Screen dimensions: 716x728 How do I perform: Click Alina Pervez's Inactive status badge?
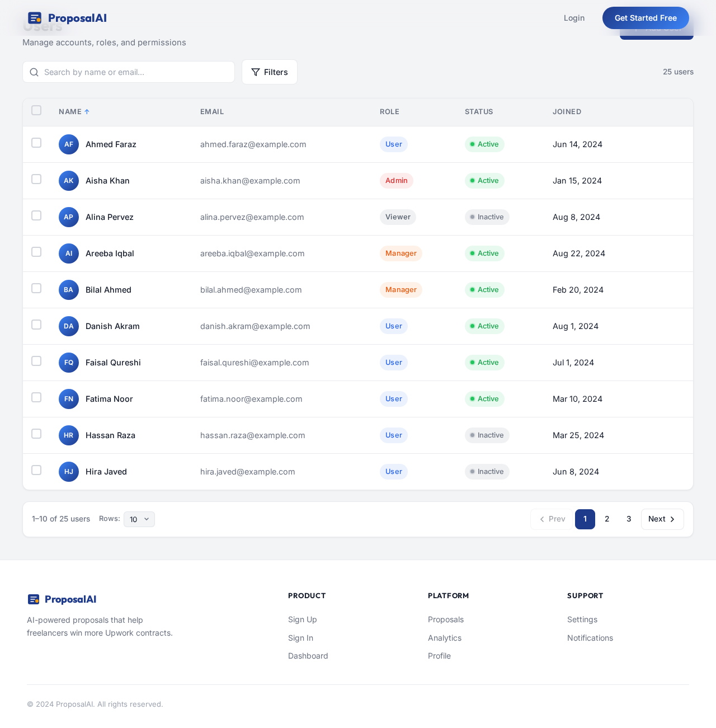(x=487, y=217)
